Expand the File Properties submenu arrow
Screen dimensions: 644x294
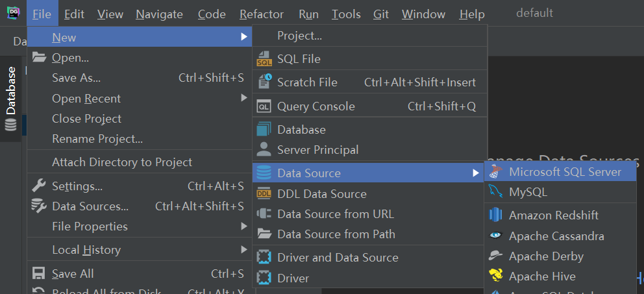[244, 227]
